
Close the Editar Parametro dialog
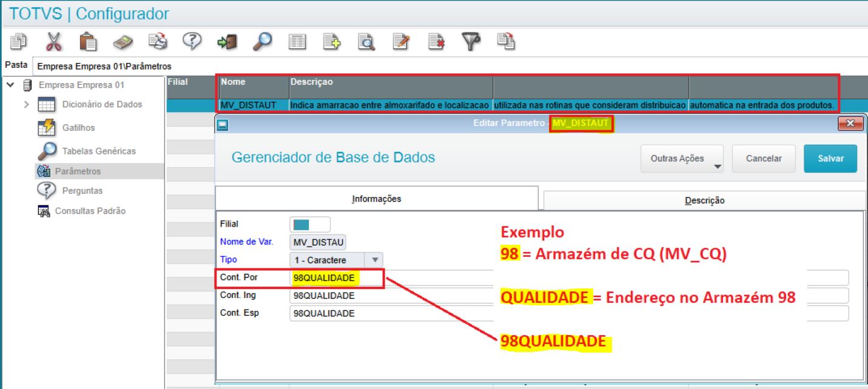coord(850,124)
